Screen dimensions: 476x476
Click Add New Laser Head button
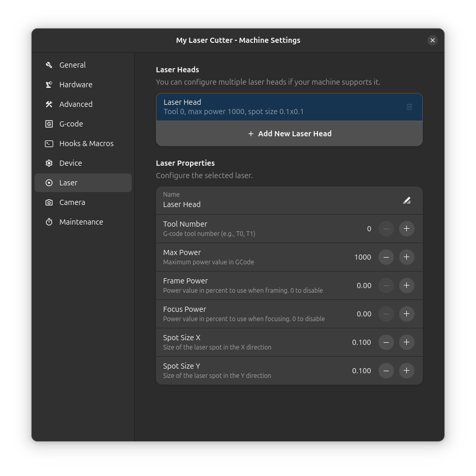coord(289,134)
